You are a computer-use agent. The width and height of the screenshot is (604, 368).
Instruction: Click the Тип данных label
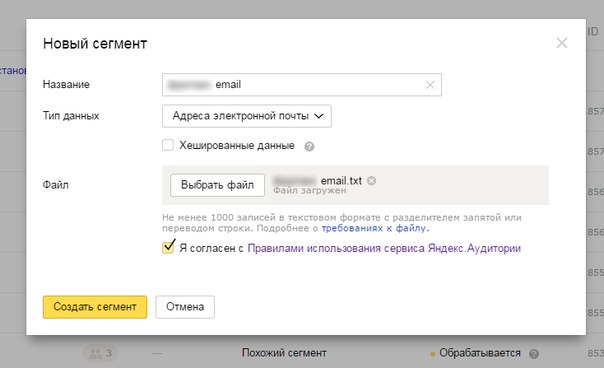point(71,116)
